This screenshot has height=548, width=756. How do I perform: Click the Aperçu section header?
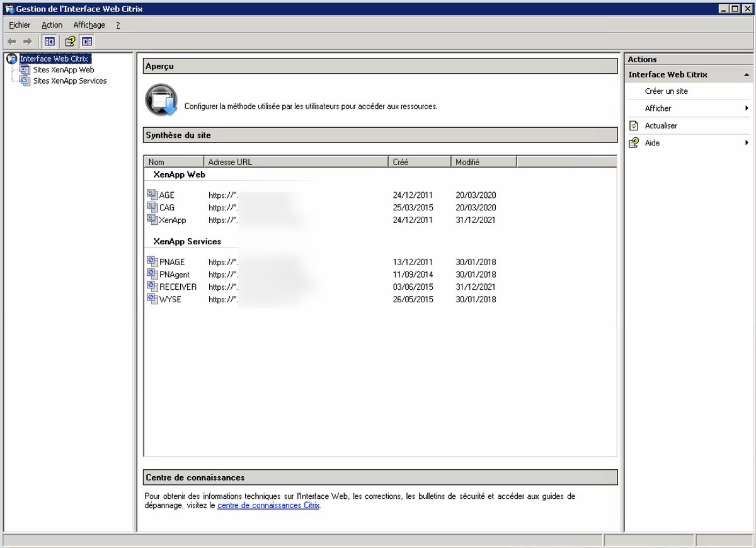pos(380,66)
